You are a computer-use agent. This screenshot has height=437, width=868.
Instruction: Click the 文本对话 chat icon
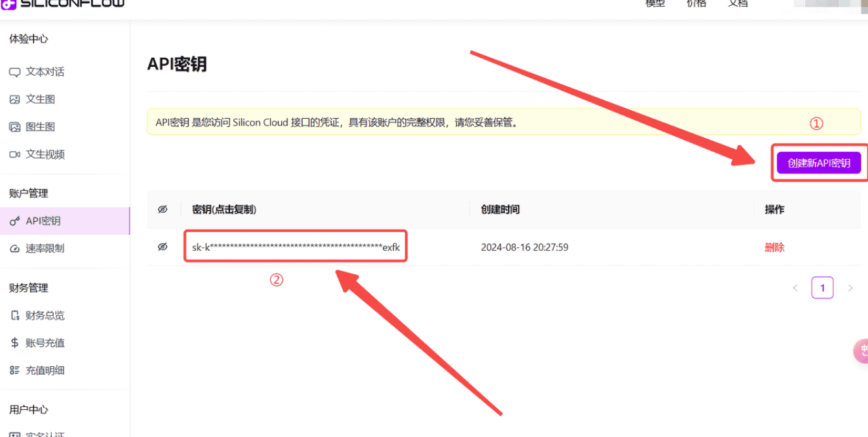[x=14, y=72]
